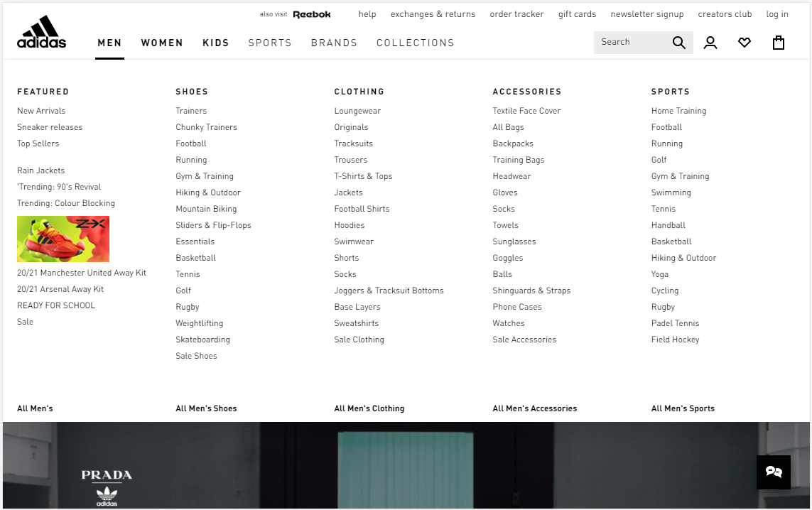This screenshot has height=510, width=812.
Task: Open All Men's Shoes
Action: tap(206, 408)
